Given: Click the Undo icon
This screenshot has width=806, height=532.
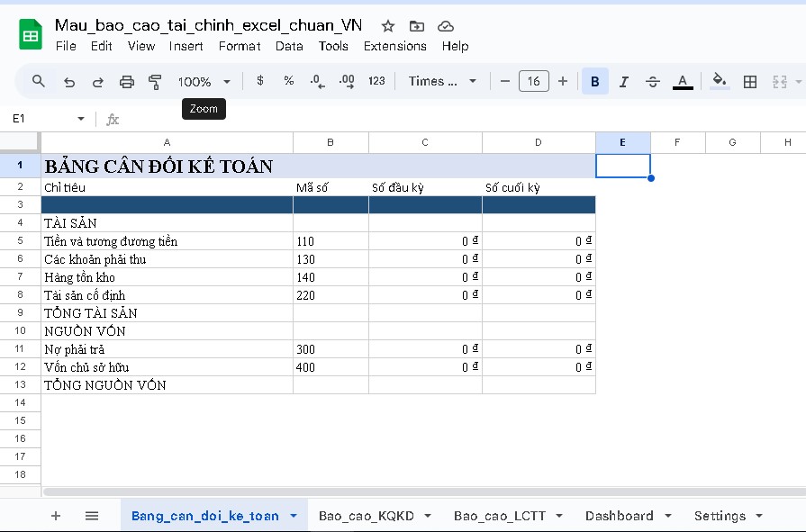Looking at the screenshot, I should point(68,81).
